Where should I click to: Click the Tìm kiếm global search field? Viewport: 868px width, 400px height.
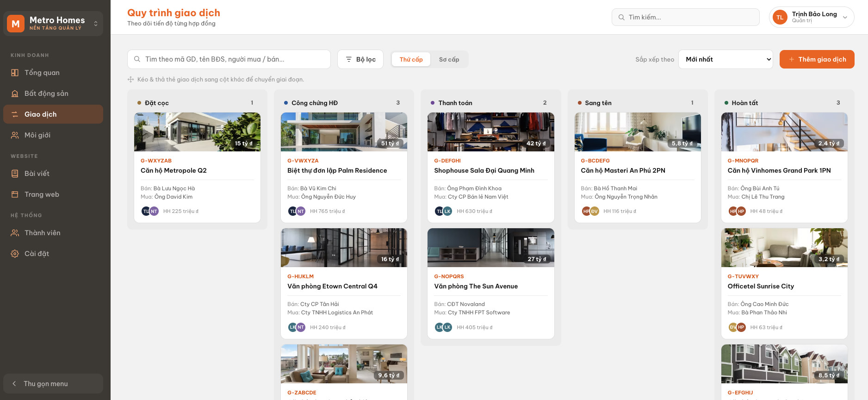click(x=686, y=17)
